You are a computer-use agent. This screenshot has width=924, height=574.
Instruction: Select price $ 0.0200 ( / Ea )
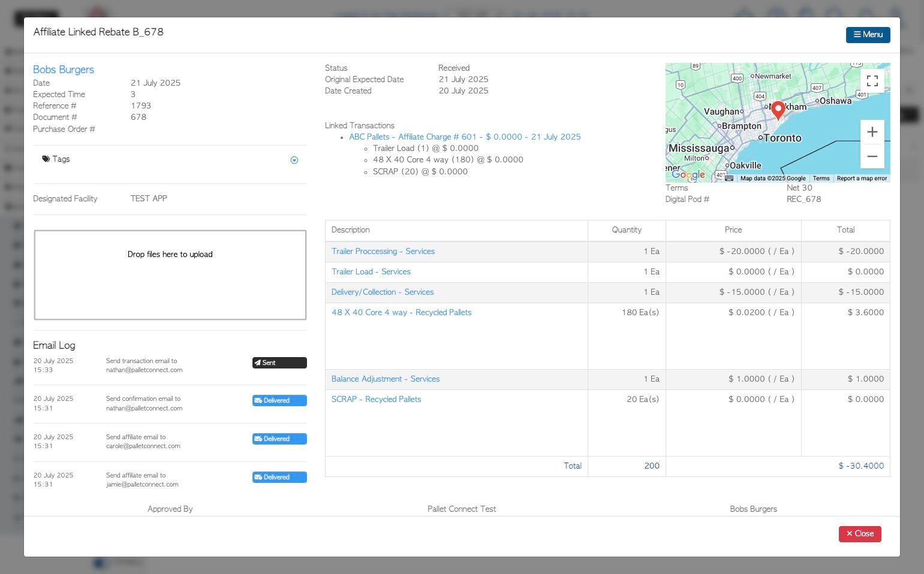pos(761,312)
